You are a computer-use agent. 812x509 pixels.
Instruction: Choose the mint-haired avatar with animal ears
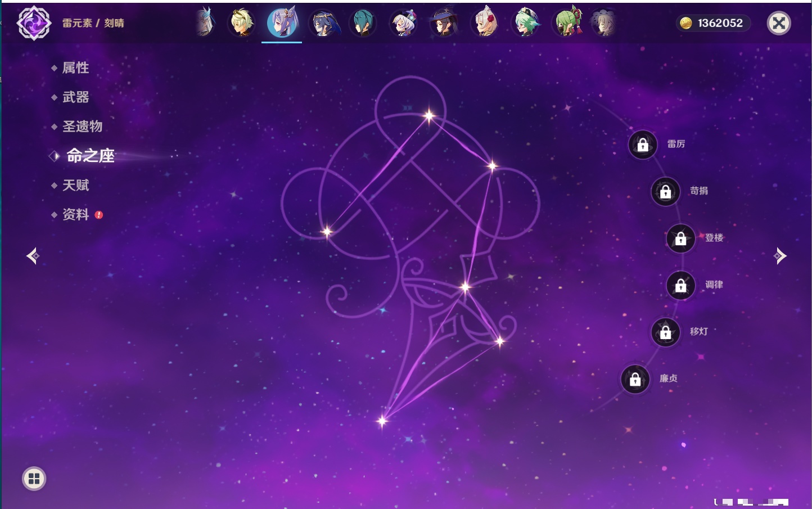[x=526, y=23]
